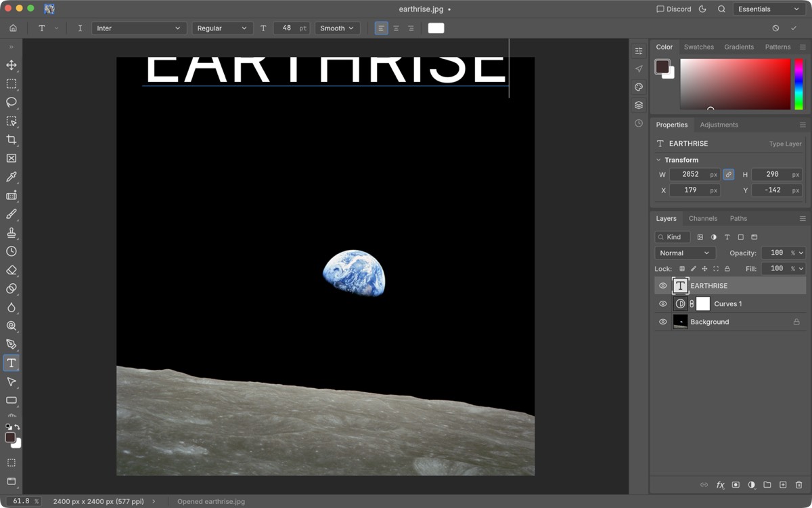Select the Path Selection arrow tool
The width and height of the screenshot is (812, 508).
click(x=12, y=382)
